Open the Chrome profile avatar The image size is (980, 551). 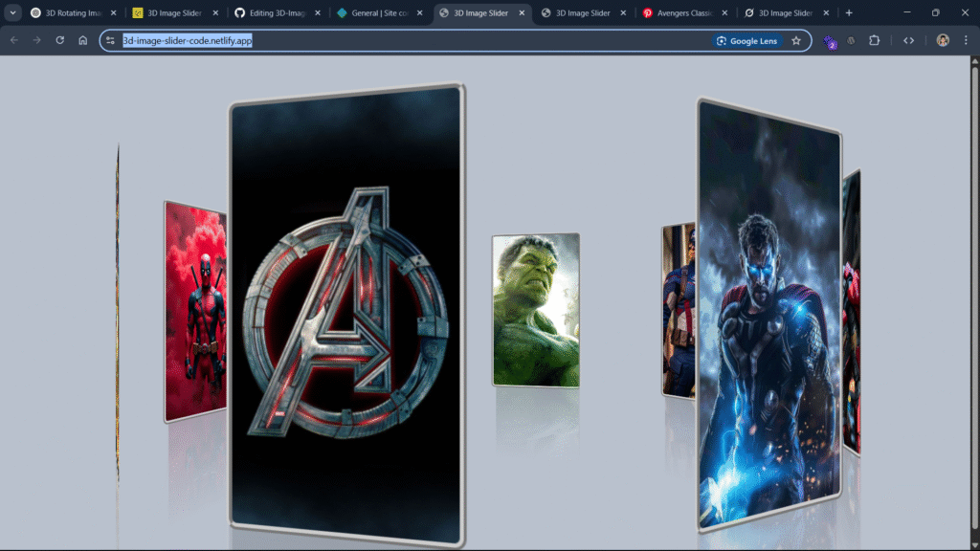(943, 40)
